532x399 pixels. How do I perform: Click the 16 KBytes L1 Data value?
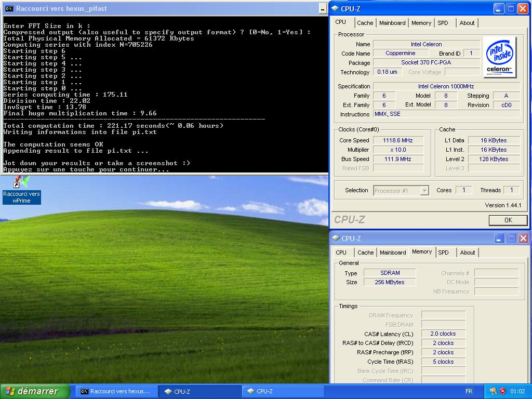(x=494, y=140)
